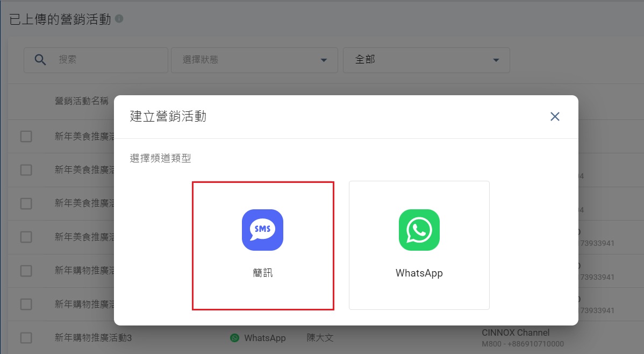Click the info icon beside 已上傳的營銷活動
This screenshot has height=354, width=644.
[119, 18]
